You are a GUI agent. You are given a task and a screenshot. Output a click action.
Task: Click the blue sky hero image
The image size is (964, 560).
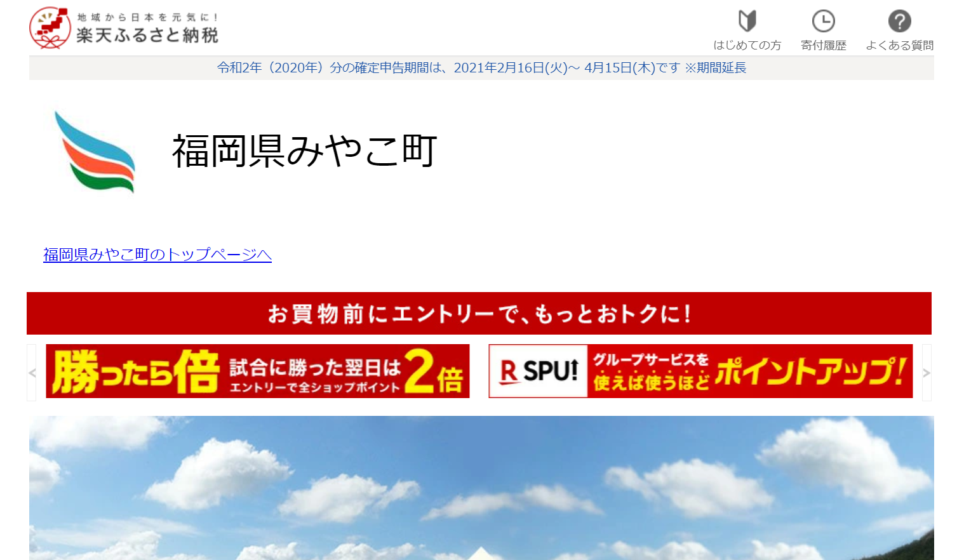click(481, 489)
